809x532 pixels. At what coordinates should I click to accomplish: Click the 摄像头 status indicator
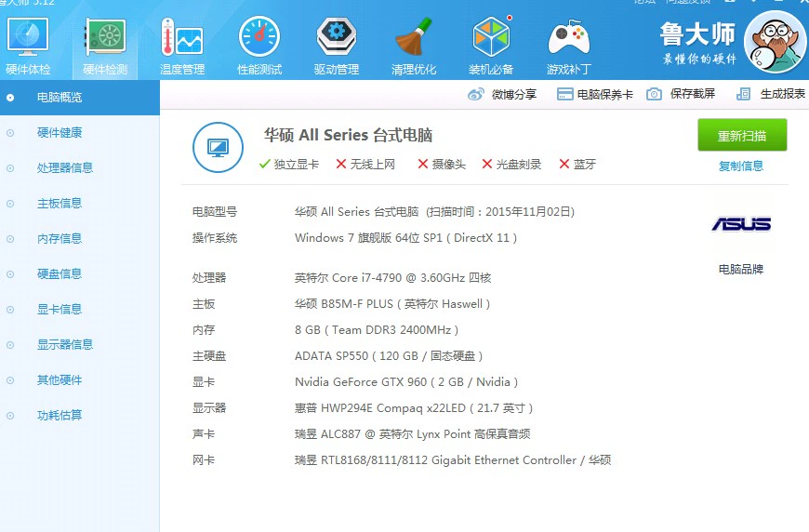pyautogui.click(x=442, y=165)
